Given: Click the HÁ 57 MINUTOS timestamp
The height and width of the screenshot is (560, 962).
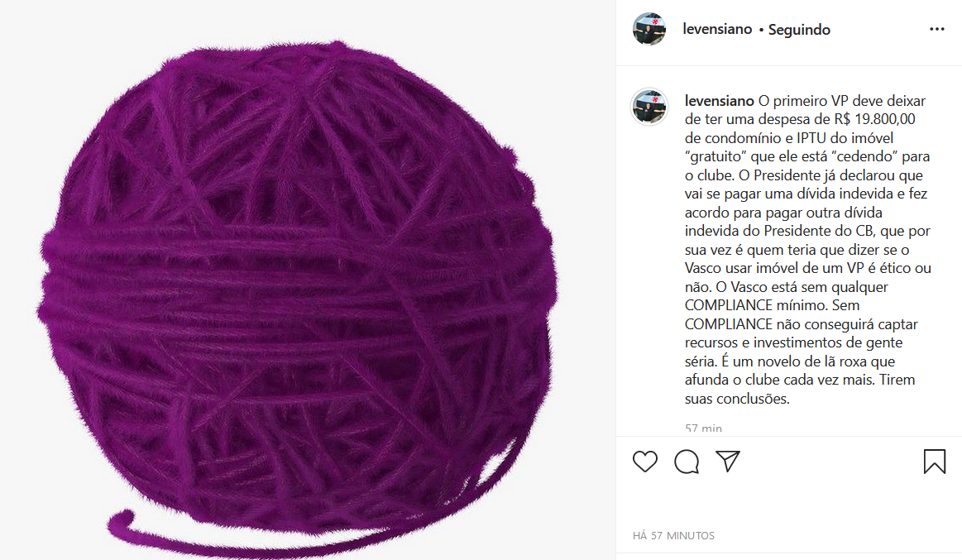Looking at the screenshot, I should 673,535.
